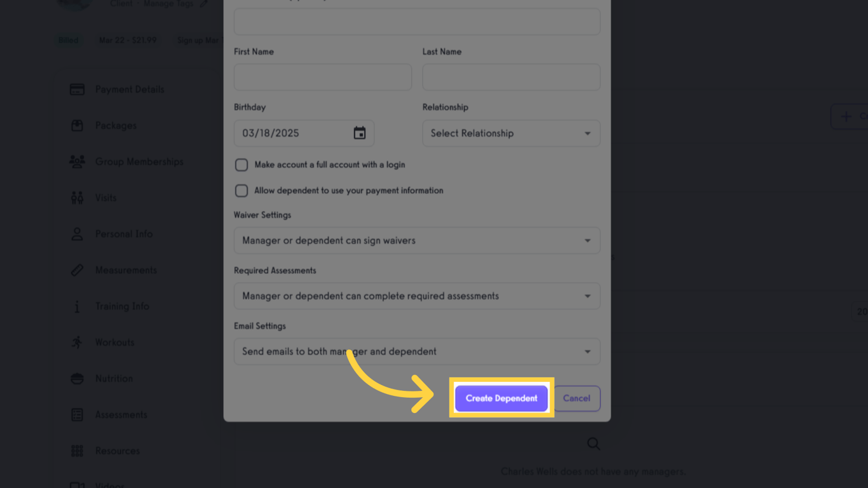Open the Birthday calendar picker icon
The image size is (868, 488).
click(x=360, y=133)
